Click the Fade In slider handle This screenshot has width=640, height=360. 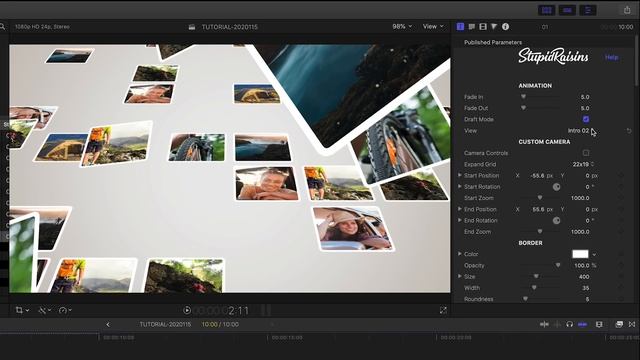pos(523,97)
